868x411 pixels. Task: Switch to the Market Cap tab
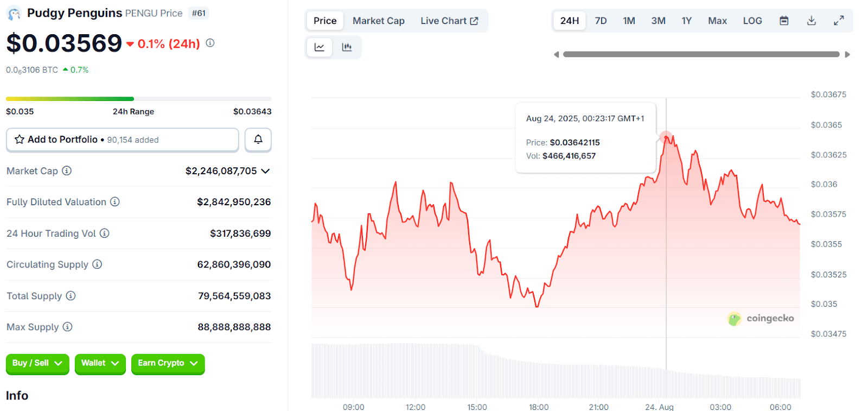379,21
